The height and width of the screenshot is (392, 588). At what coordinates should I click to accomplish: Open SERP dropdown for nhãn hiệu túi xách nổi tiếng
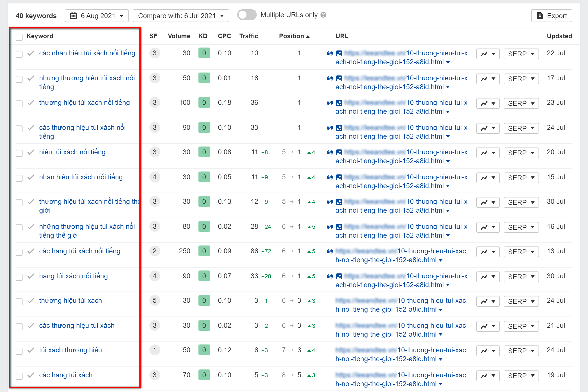[x=521, y=178]
